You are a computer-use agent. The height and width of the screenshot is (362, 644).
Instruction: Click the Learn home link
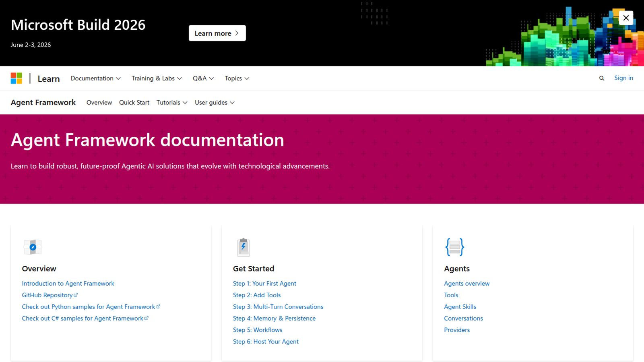click(49, 79)
